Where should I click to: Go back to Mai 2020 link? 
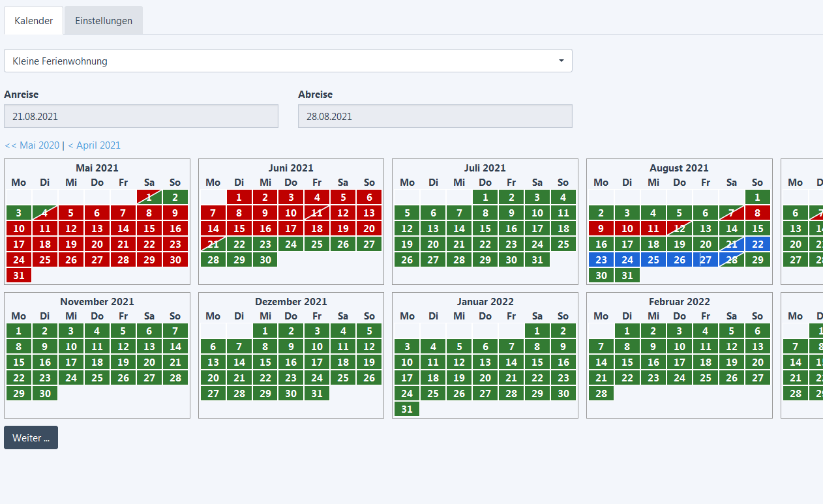(32, 145)
